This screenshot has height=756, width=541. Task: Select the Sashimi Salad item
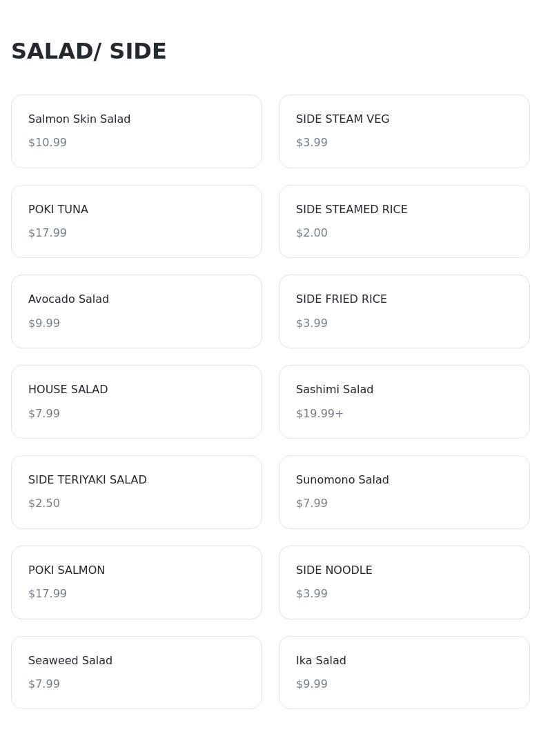(x=404, y=401)
